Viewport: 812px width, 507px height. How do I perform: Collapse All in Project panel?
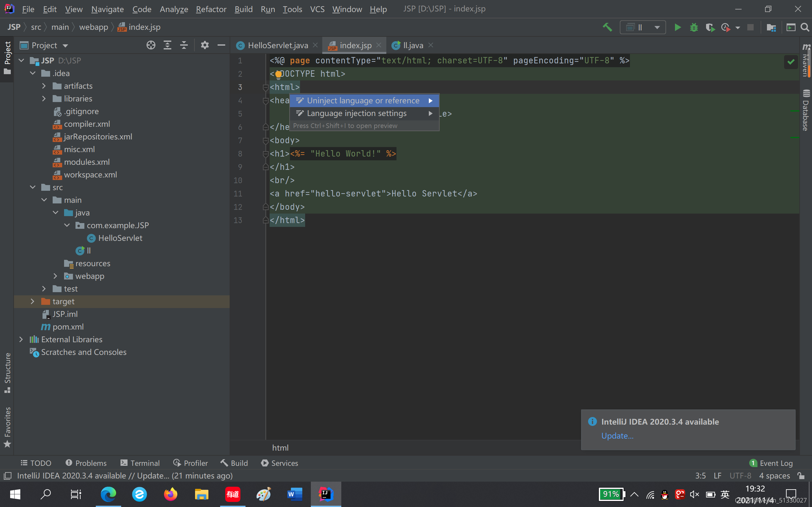184,45
